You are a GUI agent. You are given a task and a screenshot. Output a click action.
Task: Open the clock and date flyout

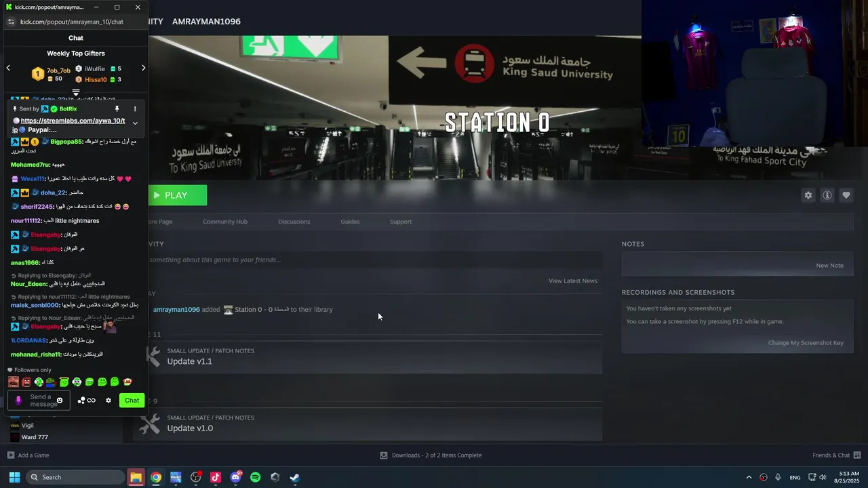tap(847, 477)
